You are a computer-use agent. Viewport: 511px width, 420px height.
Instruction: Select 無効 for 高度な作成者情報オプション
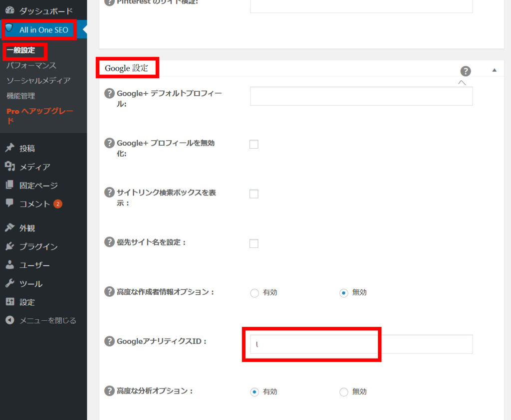pyautogui.click(x=343, y=293)
